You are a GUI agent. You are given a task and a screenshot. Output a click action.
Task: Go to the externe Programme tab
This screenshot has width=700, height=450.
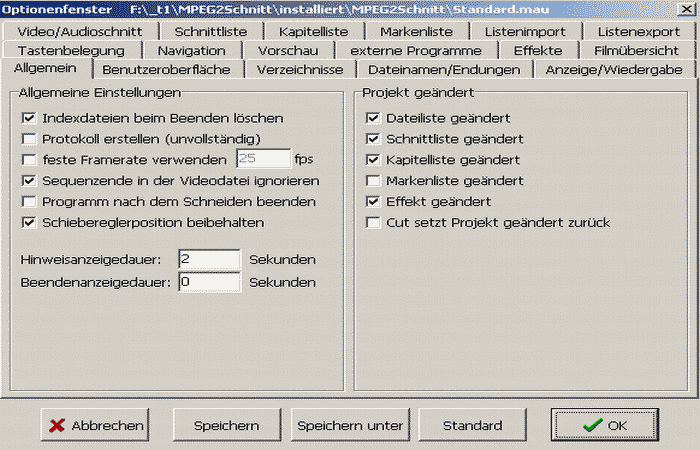(415, 50)
